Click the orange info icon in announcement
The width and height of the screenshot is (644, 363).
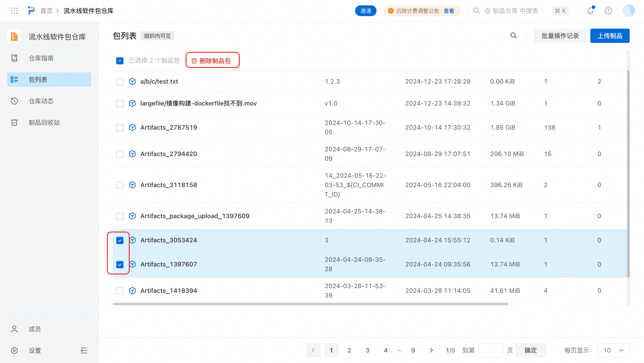point(391,11)
